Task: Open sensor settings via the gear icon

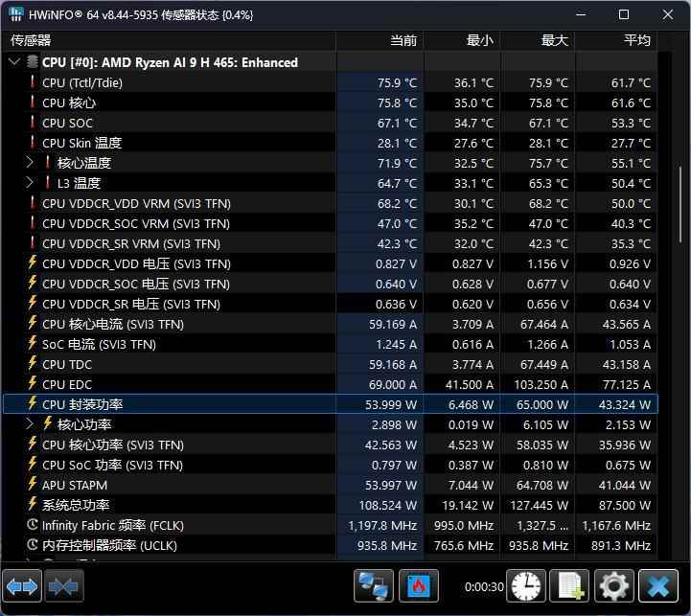Action: 614,584
